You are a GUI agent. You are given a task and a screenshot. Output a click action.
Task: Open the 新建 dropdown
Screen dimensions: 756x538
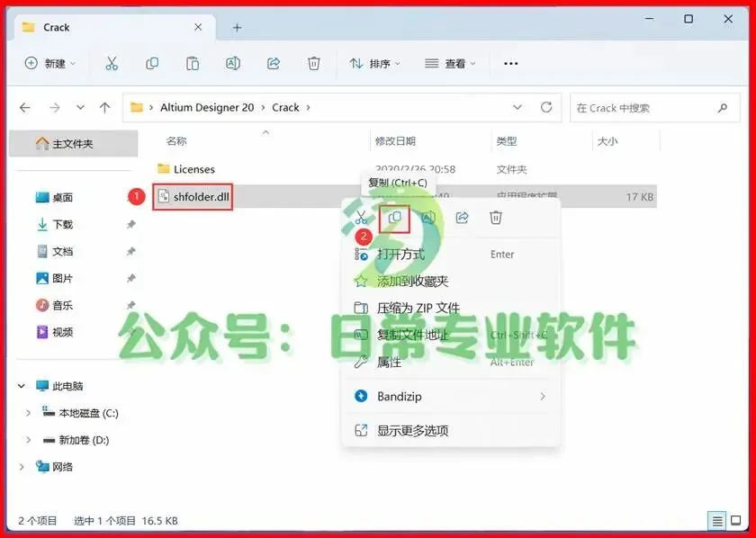[x=50, y=63]
